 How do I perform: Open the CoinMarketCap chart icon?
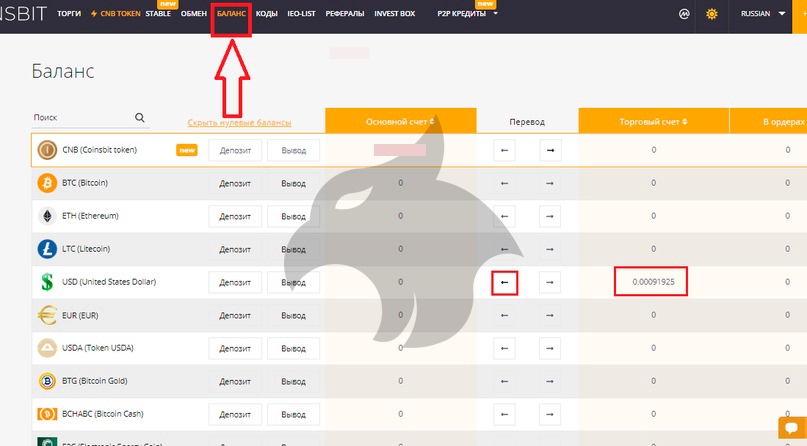[684, 15]
